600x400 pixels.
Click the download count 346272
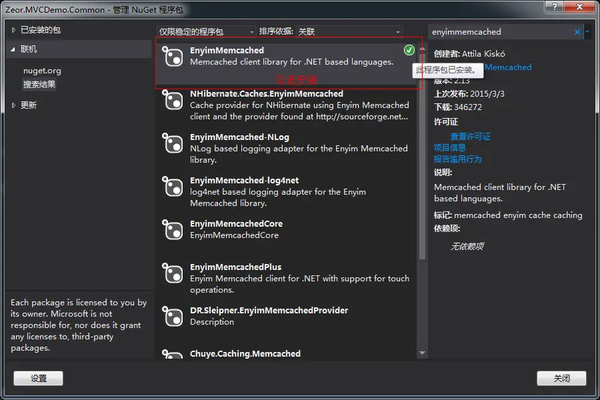(468, 107)
